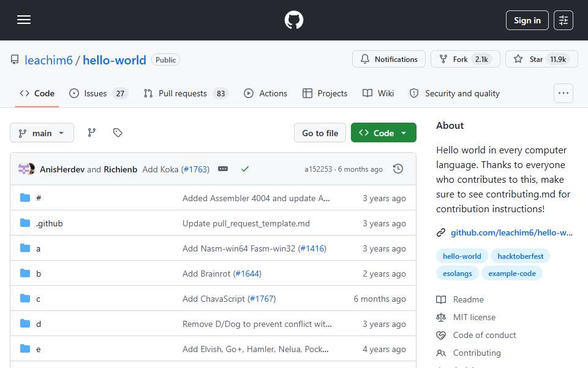The width and height of the screenshot is (588, 368).
Task: Open the hamburger navigation menu
Action: pyautogui.click(x=24, y=20)
